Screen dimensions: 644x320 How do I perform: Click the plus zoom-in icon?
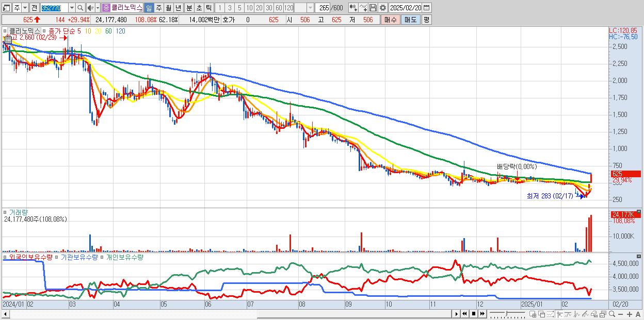pos(630,314)
